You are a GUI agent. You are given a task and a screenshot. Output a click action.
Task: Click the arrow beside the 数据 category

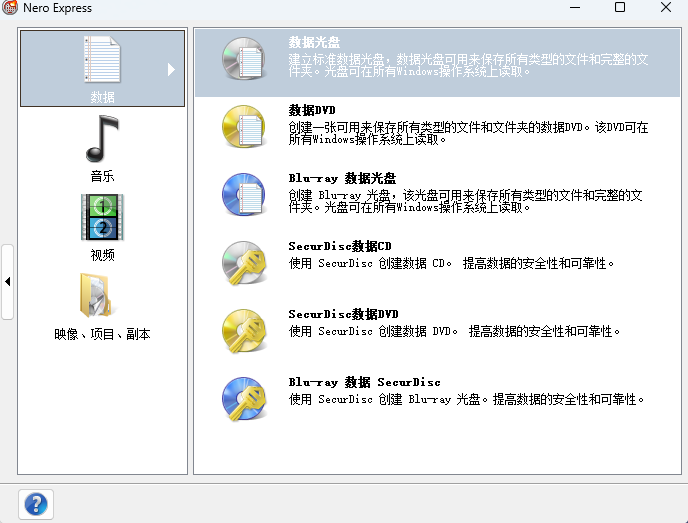[171, 70]
